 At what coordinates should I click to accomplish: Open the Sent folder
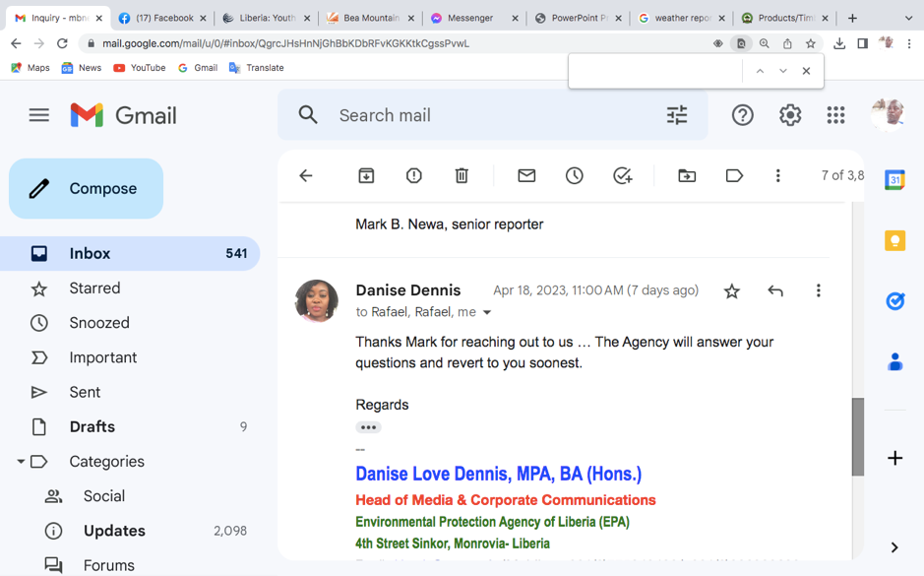tap(85, 392)
